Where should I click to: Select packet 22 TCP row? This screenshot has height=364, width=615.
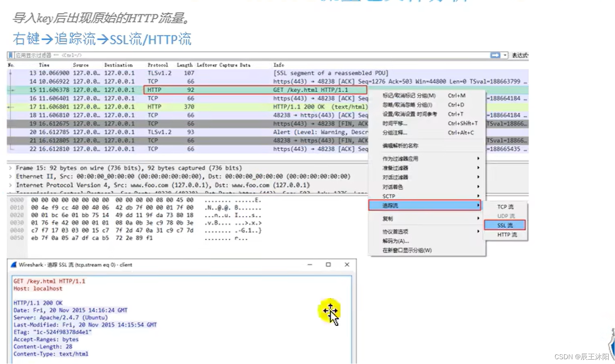187,149
